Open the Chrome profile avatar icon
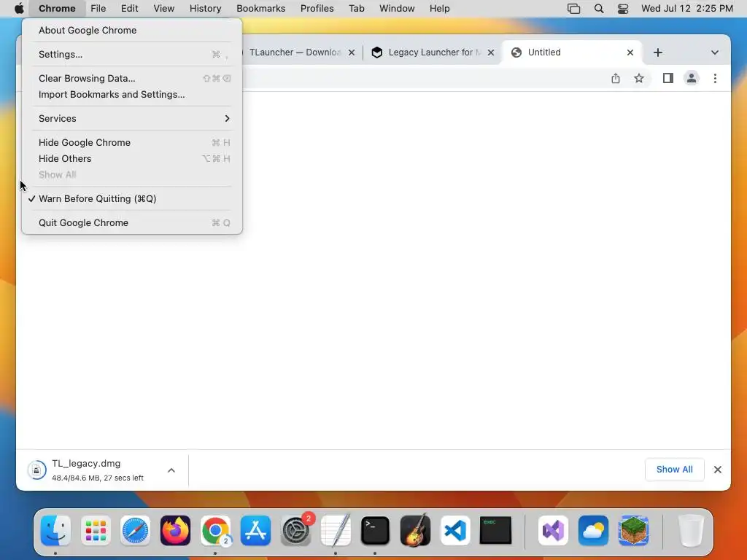Image resolution: width=747 pixels, height=560 pixels. (x=692, y=79)
